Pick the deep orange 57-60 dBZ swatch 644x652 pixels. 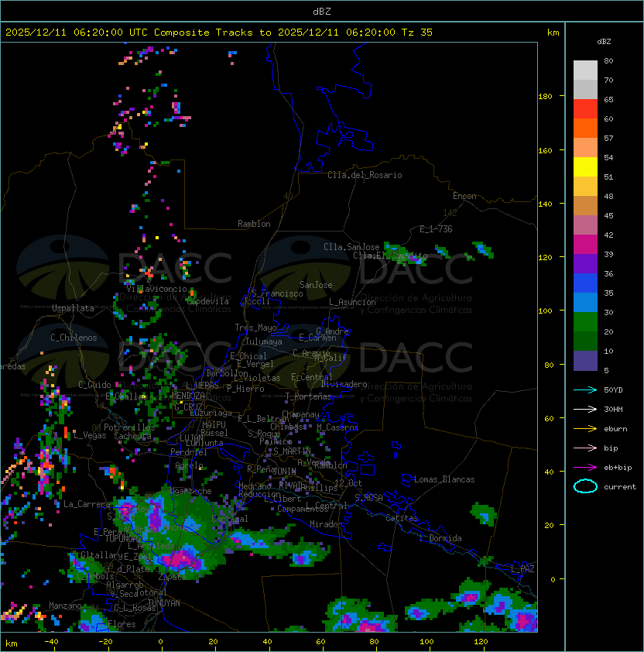(585, 129)
